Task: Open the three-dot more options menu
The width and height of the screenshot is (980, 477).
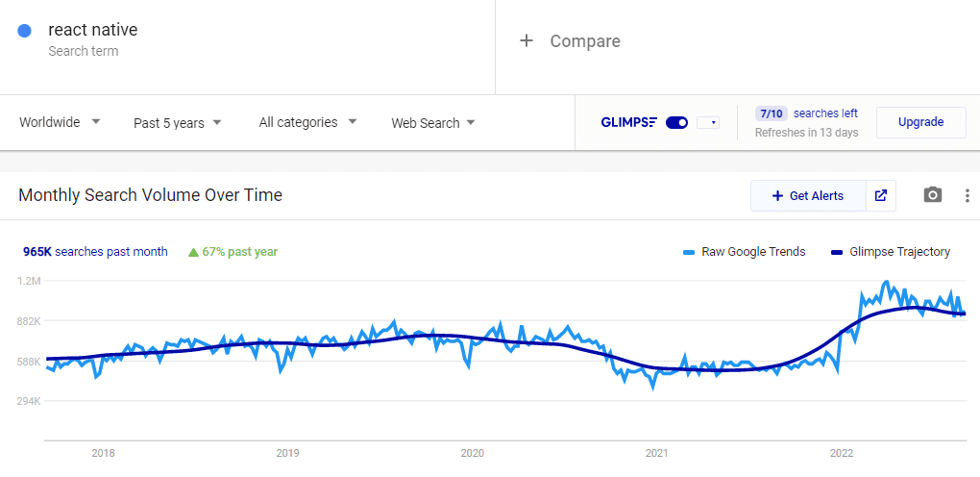Action: coord(967,195)
